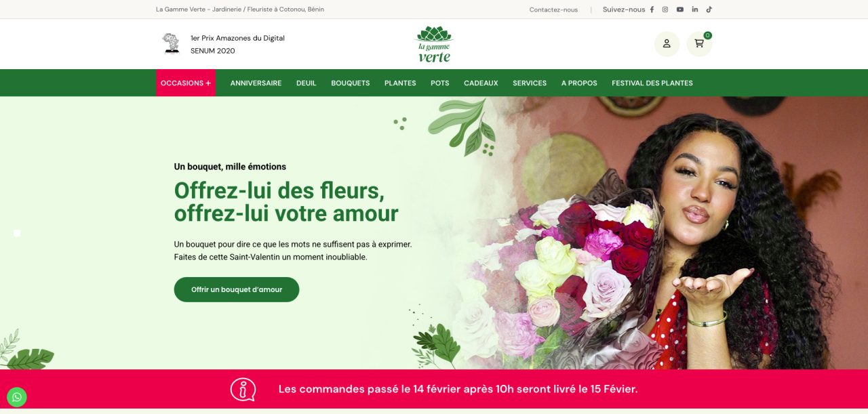
Task: Select PLANTES in the navigation bar
Action: click(400, 83)
